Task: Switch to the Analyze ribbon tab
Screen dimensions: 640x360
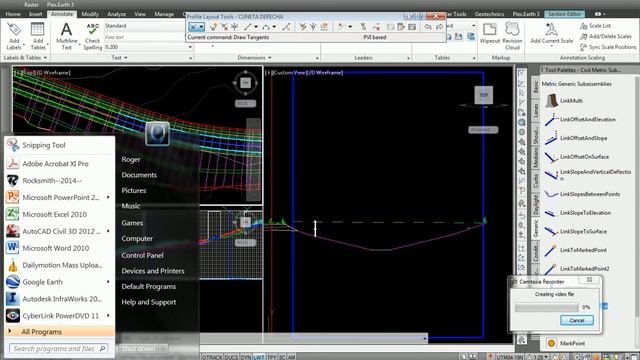Action: coord(116,14)
